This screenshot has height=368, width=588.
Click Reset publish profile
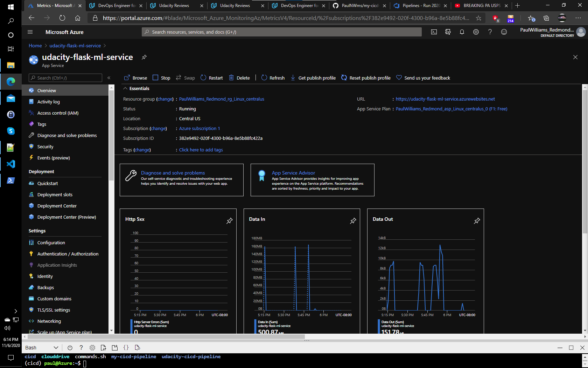click(366, 78)
